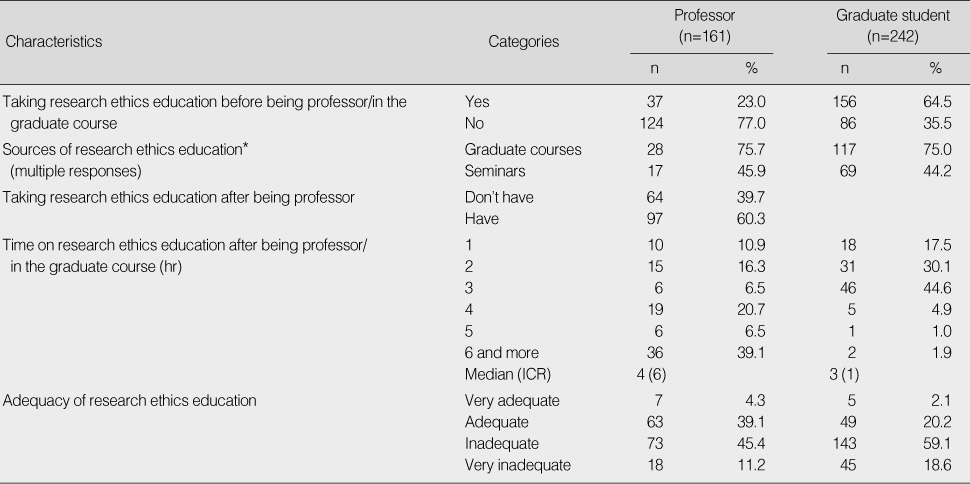This screenshot has width=970, height=484.
Task: Click the Very inadequate category label
Action: [518, 465]
